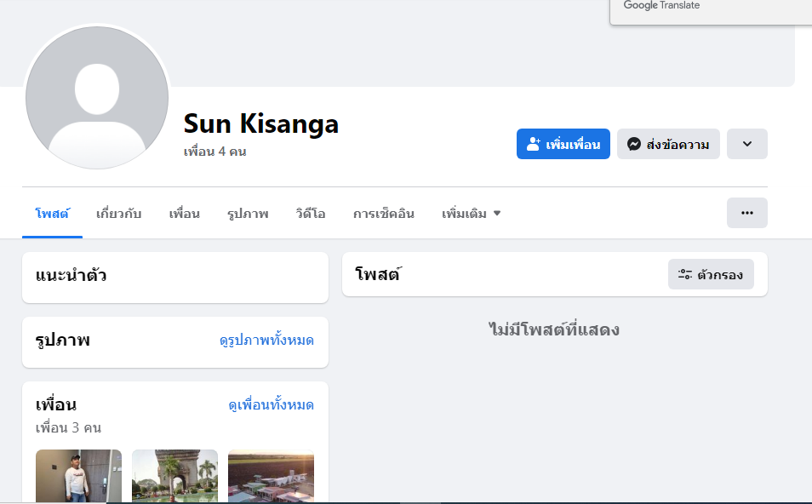Image resolution: width=812 pixels, height=504 pixels.
Task: Click the เพิ่มเพื่อน blue button
Action: [563, 144]
